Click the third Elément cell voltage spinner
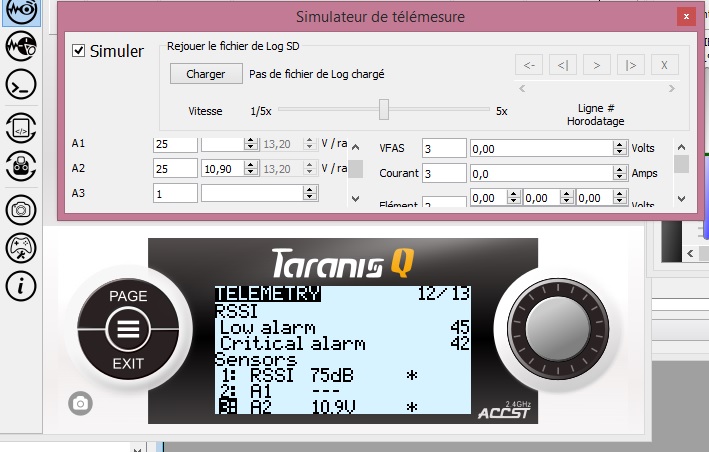Viewport: 709px width, 452px height. [x=620, y=197]
